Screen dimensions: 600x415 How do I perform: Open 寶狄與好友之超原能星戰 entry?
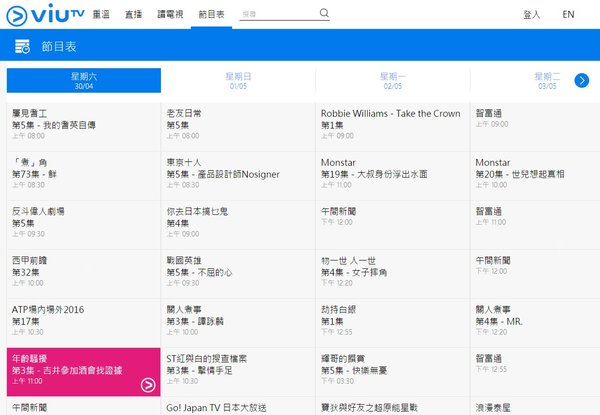tap(393, 406)
